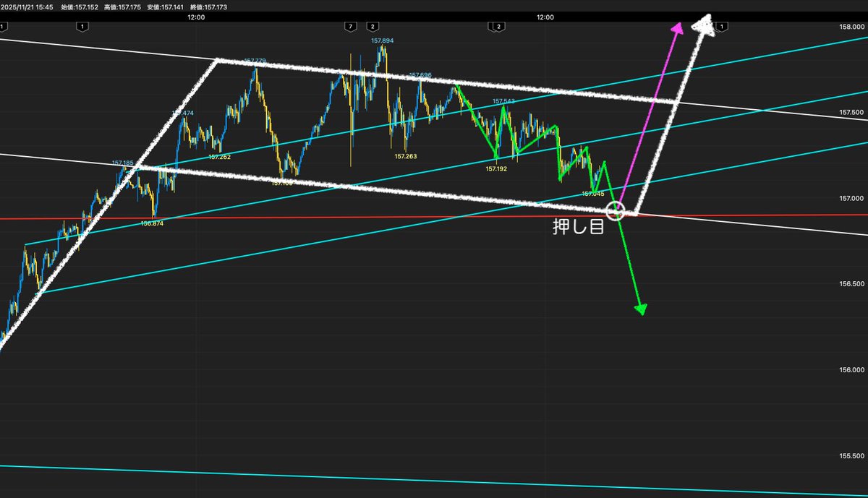This screenshot has height=498, width=868.
Task: Select event marker 1 beside the 158.000 label
Action: (x=722, y=27)
